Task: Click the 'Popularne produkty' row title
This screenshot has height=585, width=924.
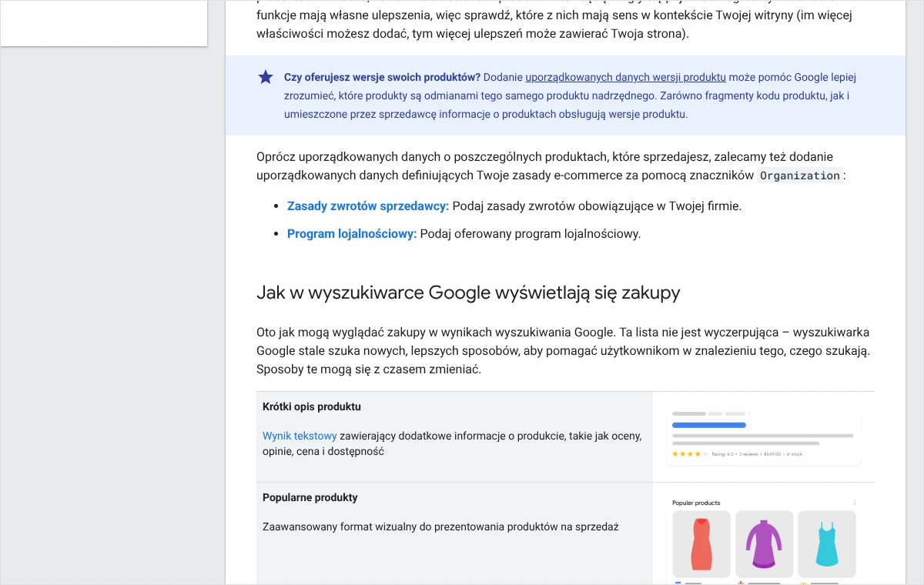Action: (x=310, y=497)
